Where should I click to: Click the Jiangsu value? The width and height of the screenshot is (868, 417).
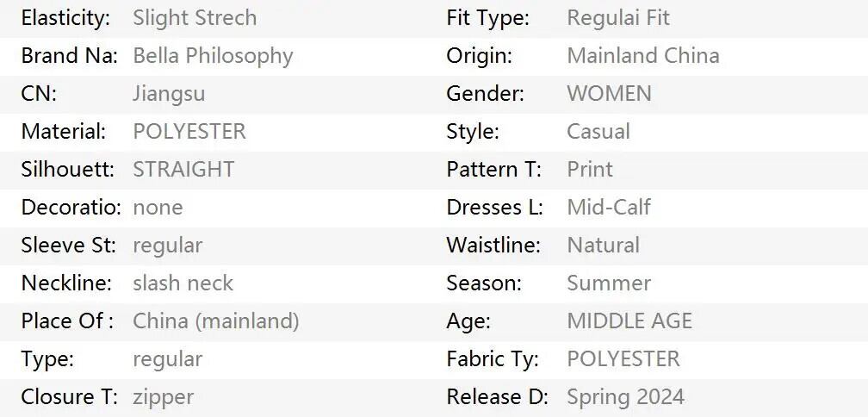click(169, 94)
